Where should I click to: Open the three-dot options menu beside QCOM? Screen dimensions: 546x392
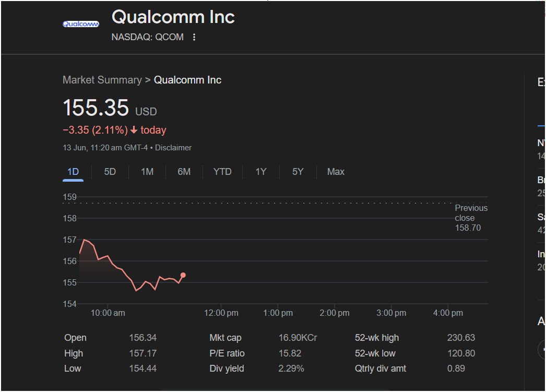(x=194, y=37)
